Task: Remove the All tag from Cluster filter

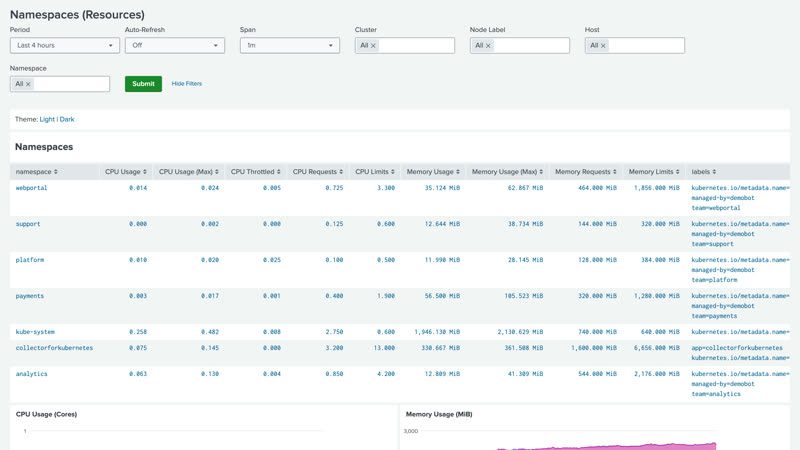Action: (373, 46)
